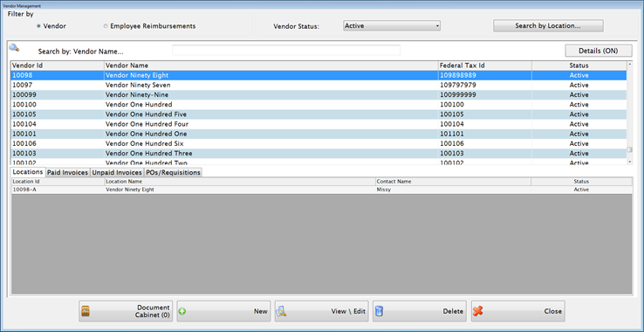Viewport: 644px width, 332px height.
Task: Click the magnifying glass search icon
Action: (14, 48)
